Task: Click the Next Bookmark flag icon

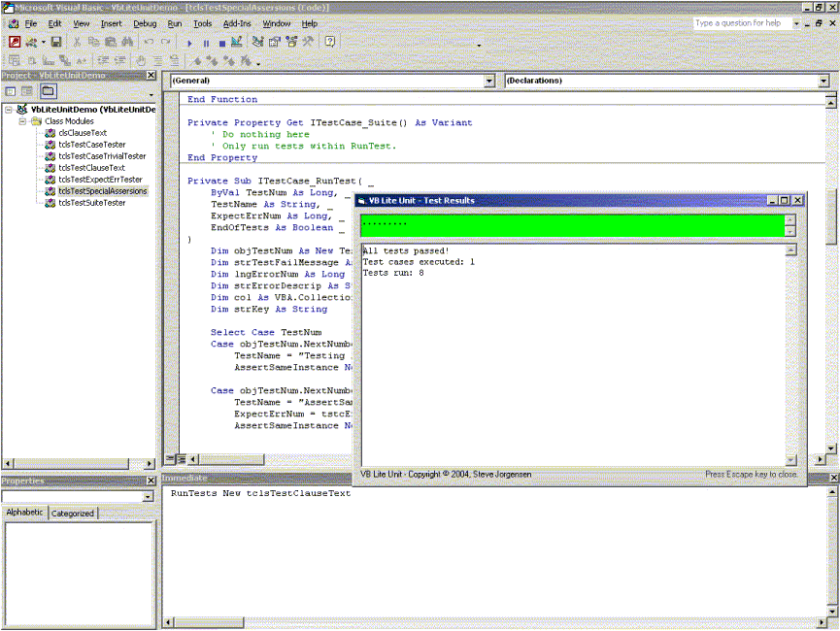Action: coord(213,60)
